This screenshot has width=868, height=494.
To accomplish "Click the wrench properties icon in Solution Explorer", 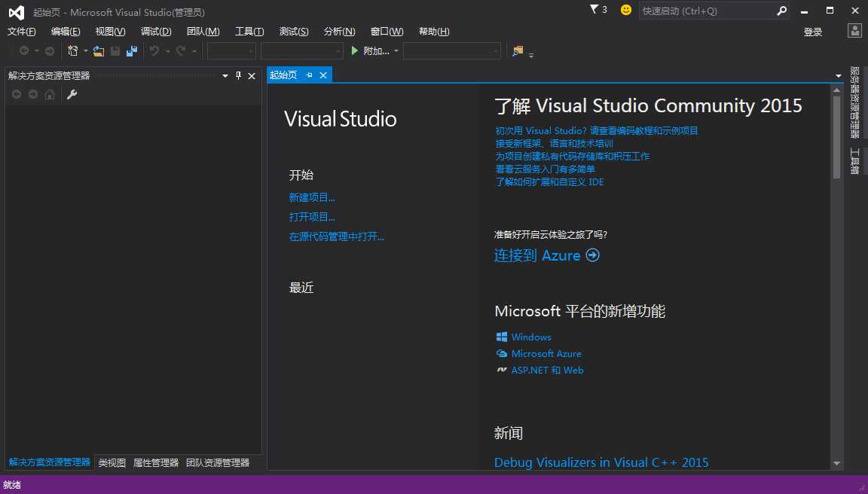I will tap(72, 94).
